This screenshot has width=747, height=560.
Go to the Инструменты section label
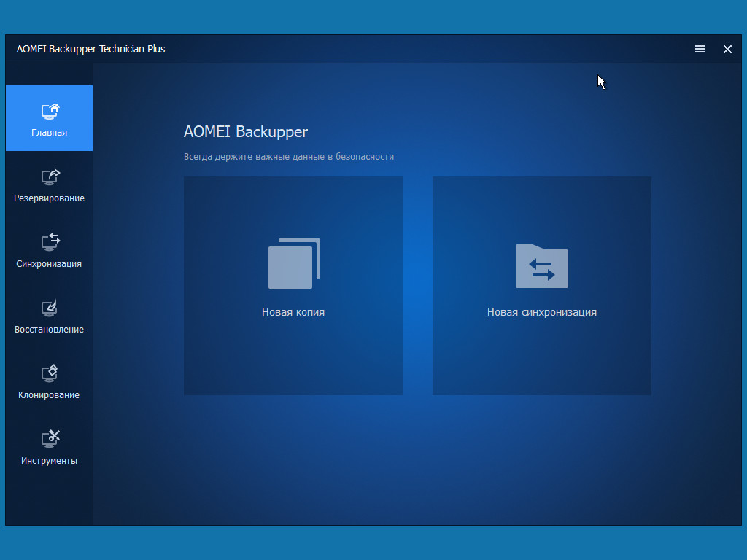click(49, 461)
